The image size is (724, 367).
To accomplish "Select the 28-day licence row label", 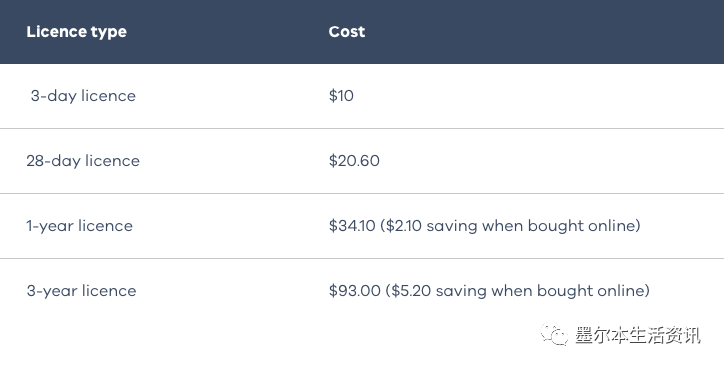I will click(83, 161).
